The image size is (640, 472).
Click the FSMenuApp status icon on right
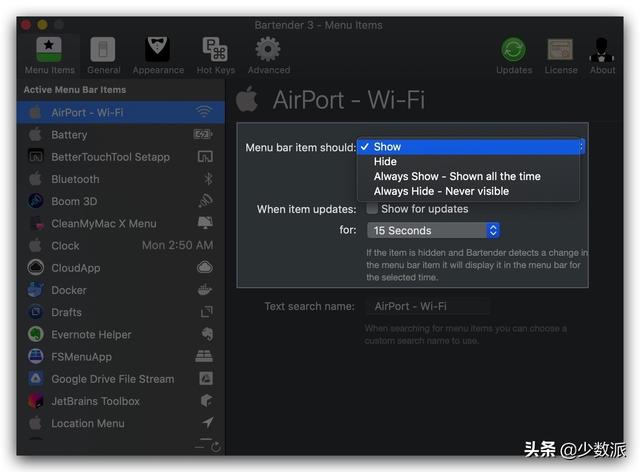tap(204, 356)
